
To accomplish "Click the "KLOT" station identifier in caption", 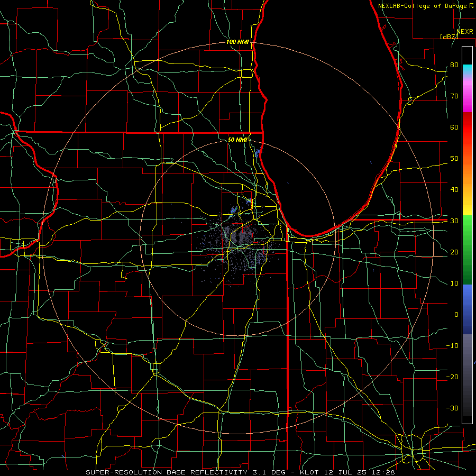I will point(309,472).
